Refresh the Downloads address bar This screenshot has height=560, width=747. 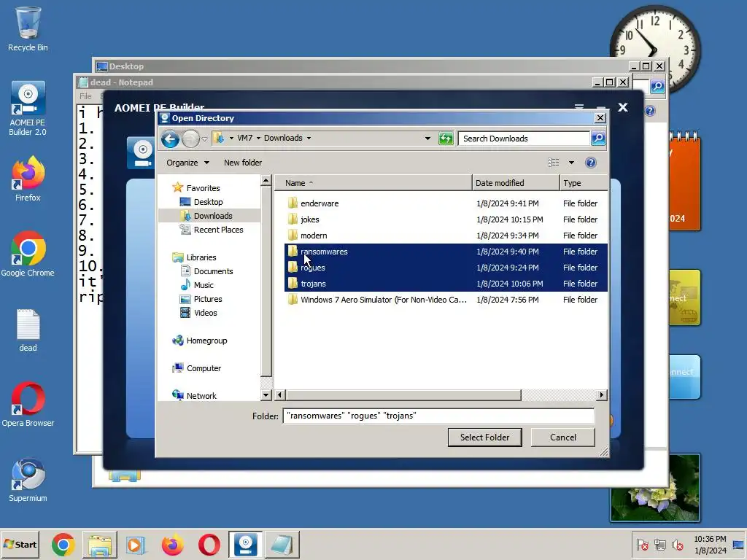pyautogui.click(x=446, y=139)
